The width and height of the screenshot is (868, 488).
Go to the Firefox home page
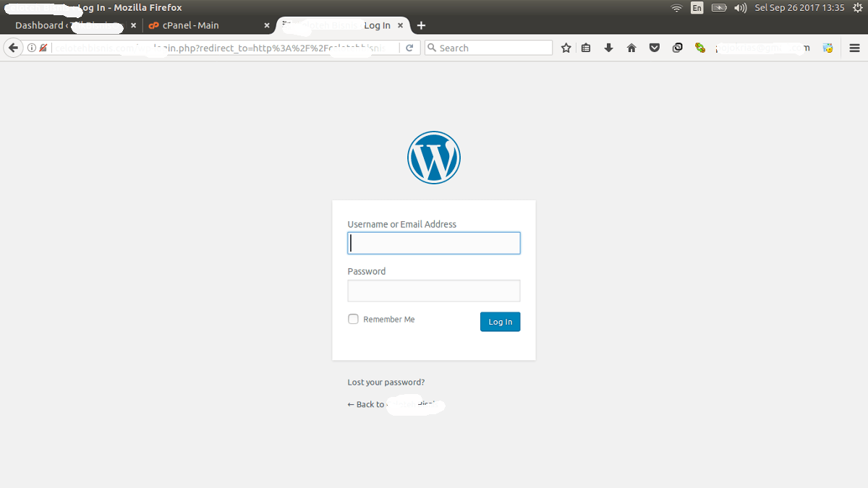(631, 48)
